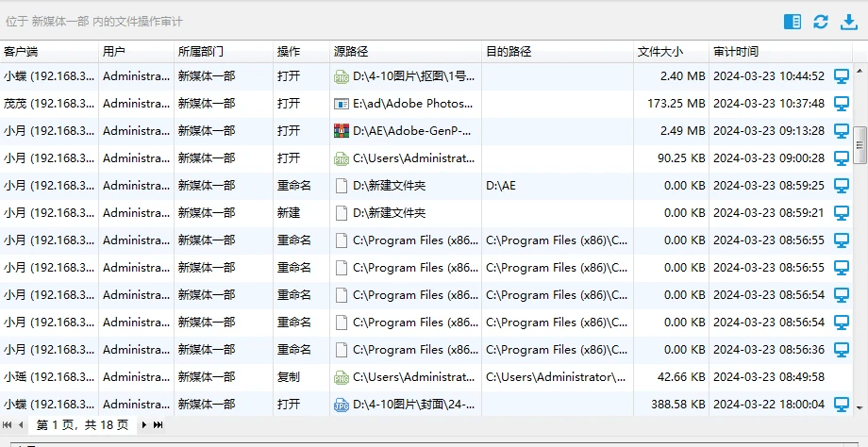The image size is (868, 447).
Task: Click source path D:\AE\Adobe-GenP-...
Action: (413, 131)
